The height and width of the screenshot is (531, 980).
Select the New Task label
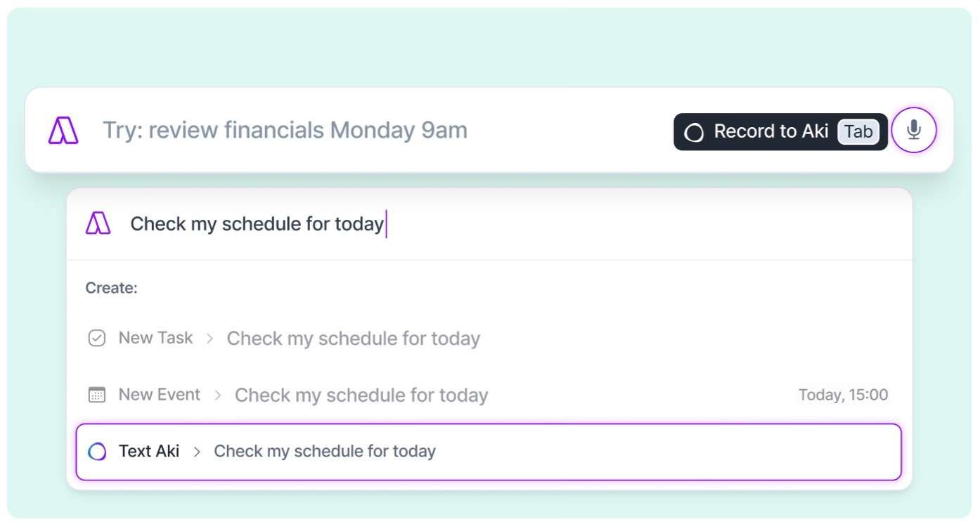[155, 338]
